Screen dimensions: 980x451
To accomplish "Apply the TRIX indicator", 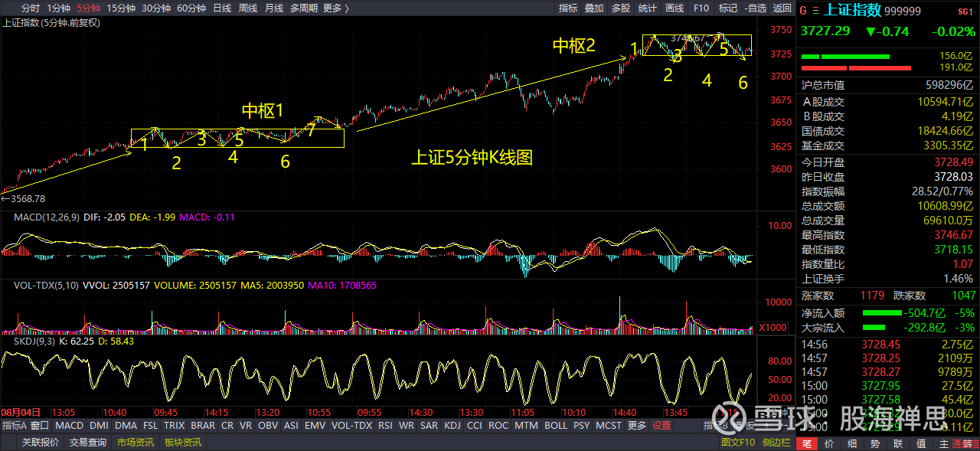I will tap(175, 426).
